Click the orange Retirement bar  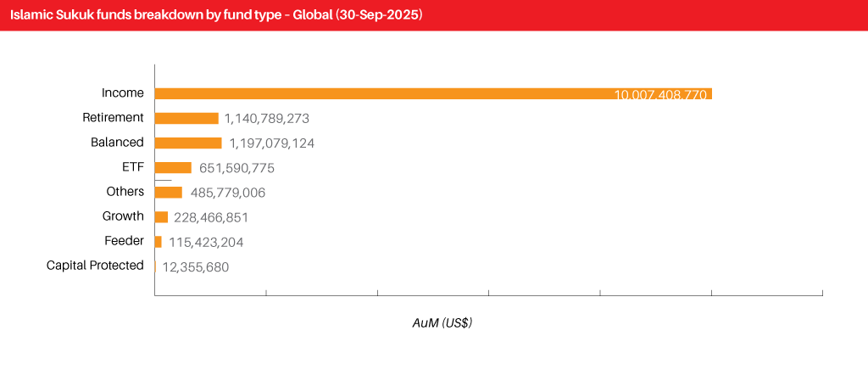[186, 118]
